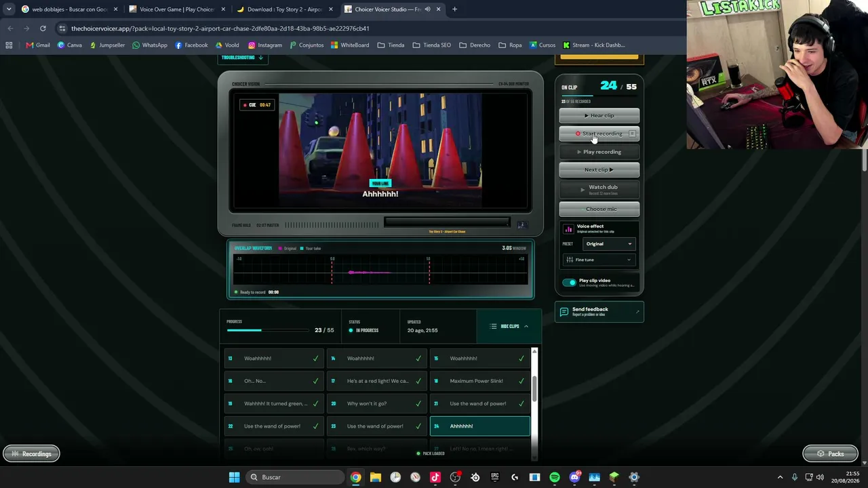Open the Facebook bookmark

pos(191,45)
